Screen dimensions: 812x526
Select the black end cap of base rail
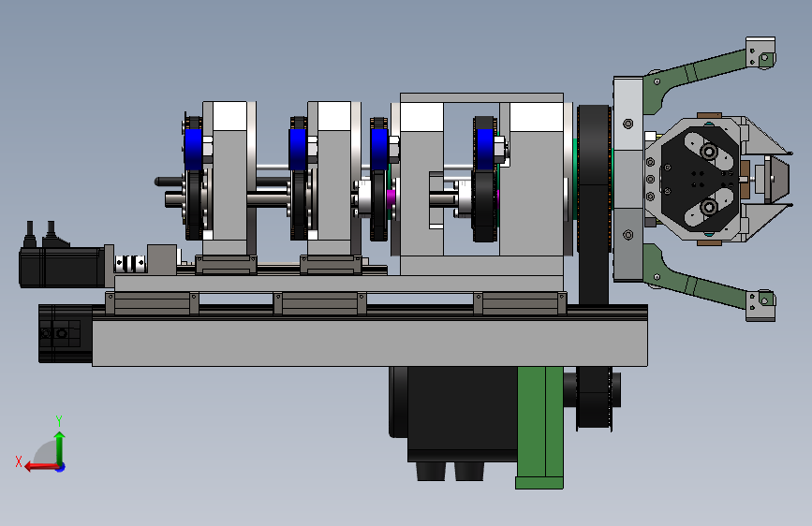tap(66, 333)
